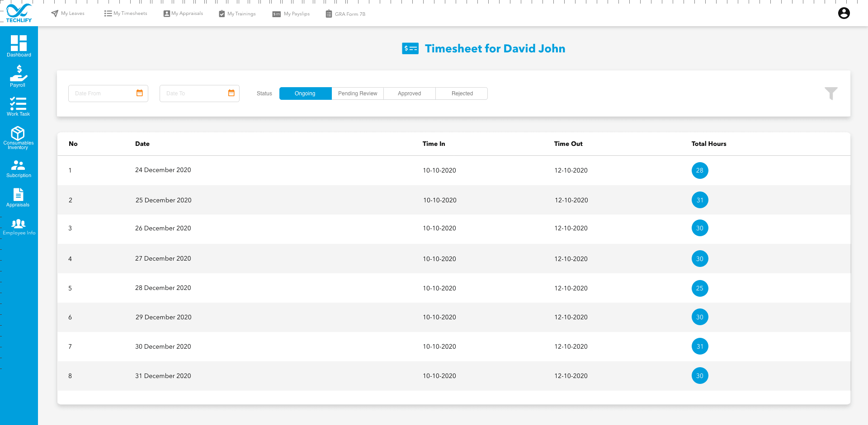The width and height of the screenshot is (868, 425).
Task: Click the Work Task label in sidebar
Action: tap(18, 114)
